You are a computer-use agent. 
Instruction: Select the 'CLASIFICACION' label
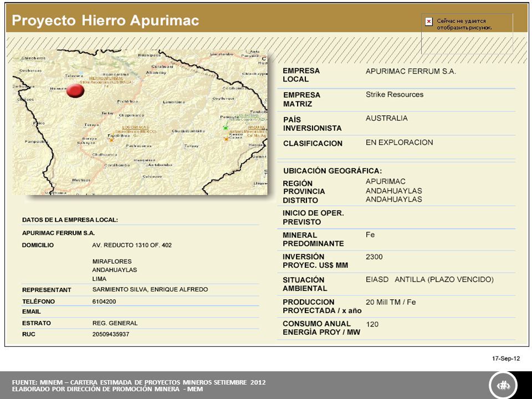coord(313,144)
